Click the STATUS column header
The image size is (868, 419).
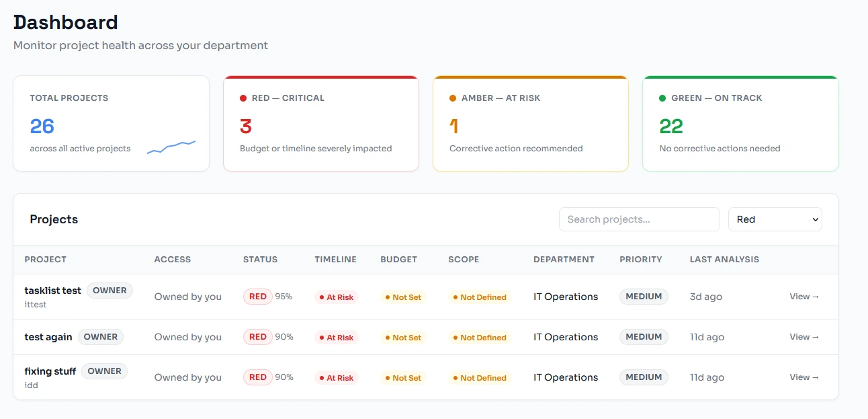point(260,260)
